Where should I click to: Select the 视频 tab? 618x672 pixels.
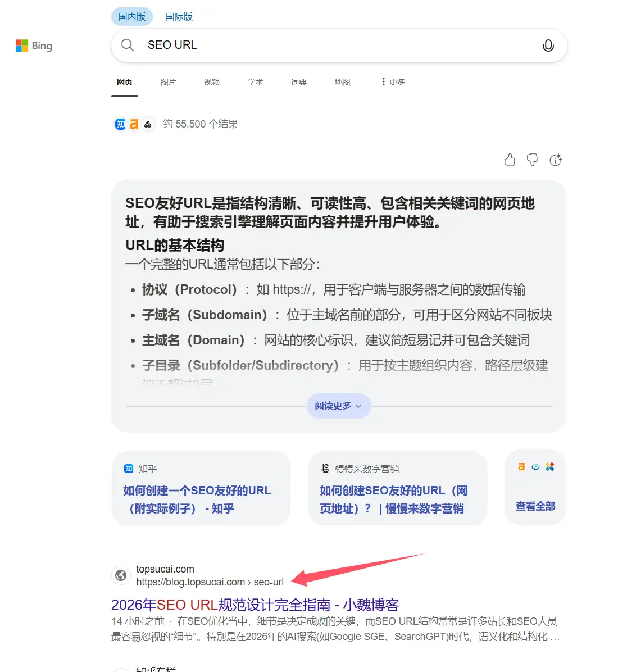[x=212, y=82]
